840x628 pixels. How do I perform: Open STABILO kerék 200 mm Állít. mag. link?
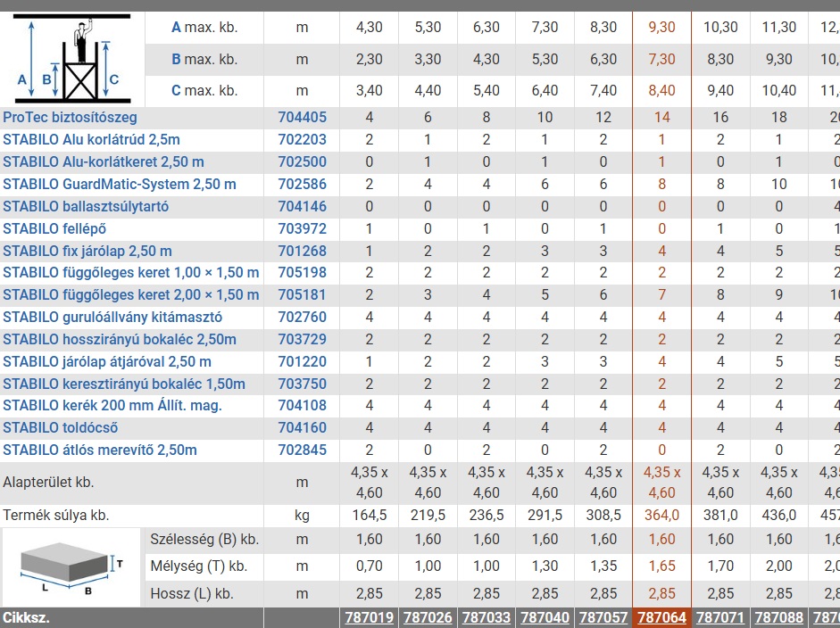coord(112,405)
